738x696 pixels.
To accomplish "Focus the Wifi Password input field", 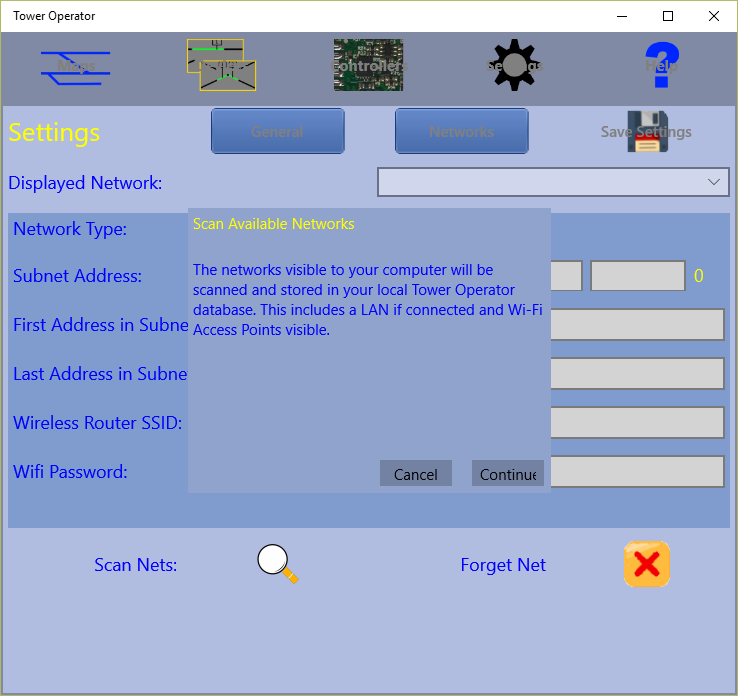I will 636,471.
